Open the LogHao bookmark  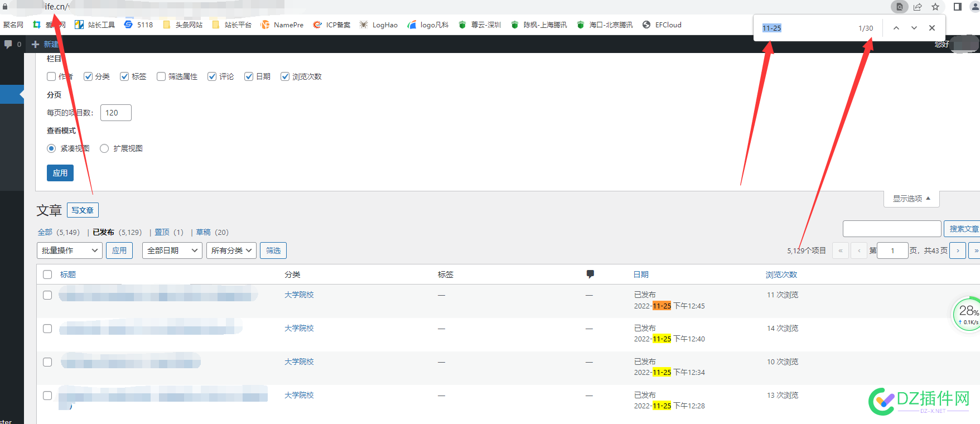pos(379,25)
